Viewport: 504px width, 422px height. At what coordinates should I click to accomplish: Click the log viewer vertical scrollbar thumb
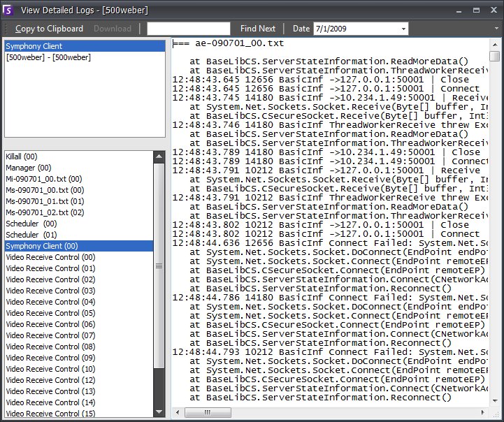(x=495, y=56)
